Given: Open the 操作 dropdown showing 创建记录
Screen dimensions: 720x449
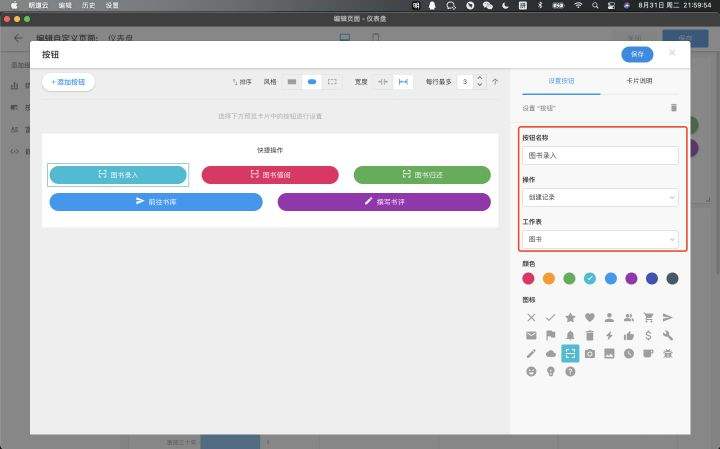Looking at the screenshot, I should tap(599, 197).
